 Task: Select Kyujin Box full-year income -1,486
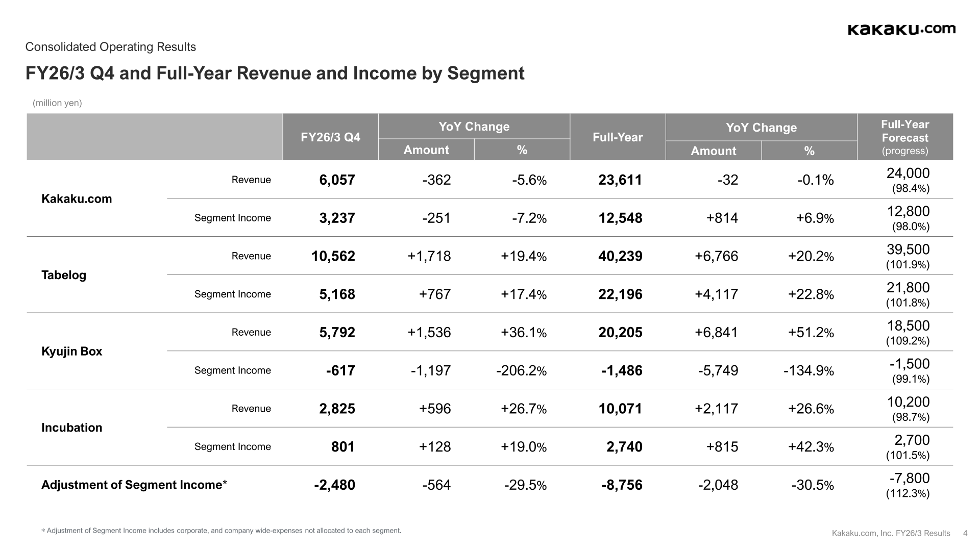[622, 370]
